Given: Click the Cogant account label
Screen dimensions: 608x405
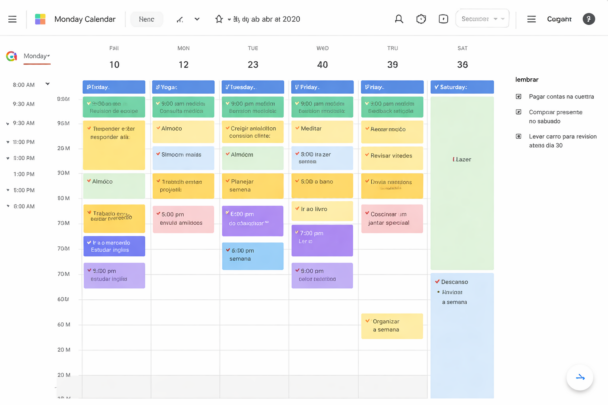Looking at the screenshot, I should click(x=559, y=19).
